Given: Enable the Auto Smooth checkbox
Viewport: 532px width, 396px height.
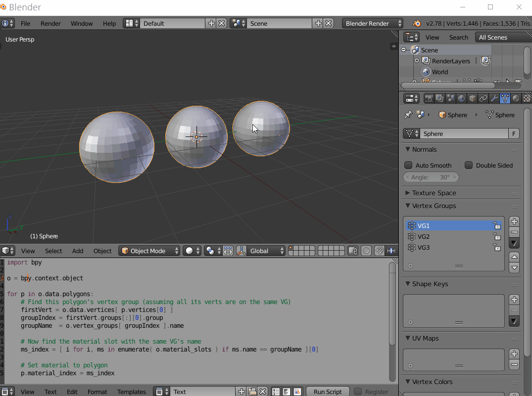Looking at the screenshot, I should click(x=408, y=165).
